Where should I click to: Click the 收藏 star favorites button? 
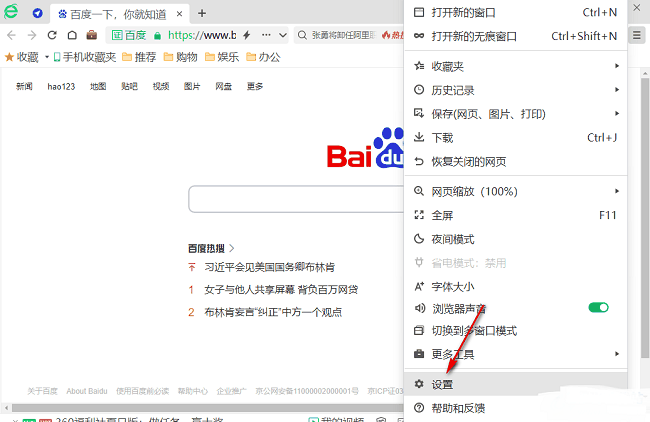pos(22,57)
